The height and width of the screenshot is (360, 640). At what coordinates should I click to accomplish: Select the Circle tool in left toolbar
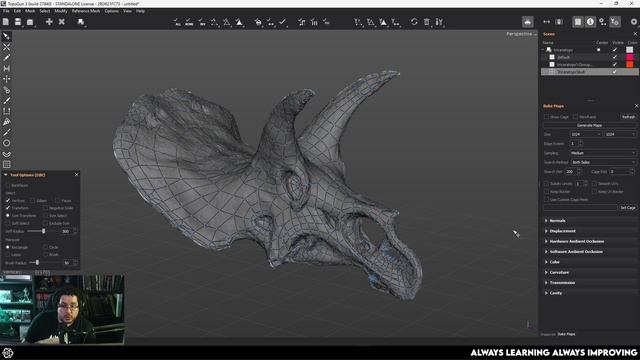[7, 143]
